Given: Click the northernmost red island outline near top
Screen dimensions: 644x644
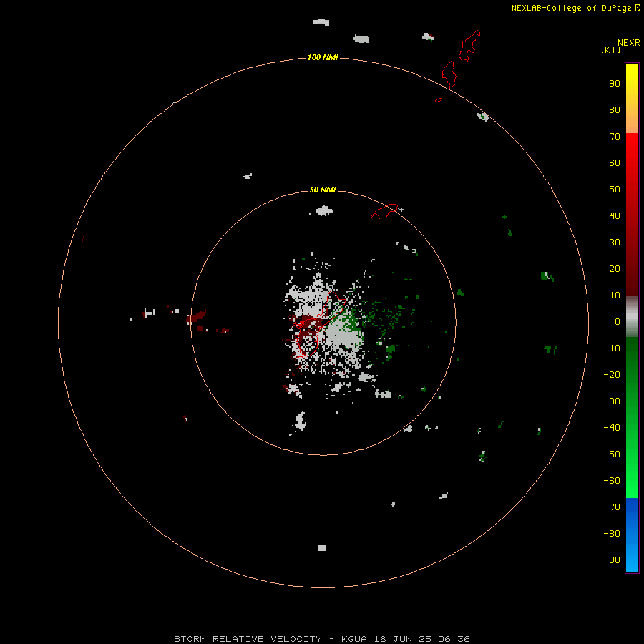Looking at the screenshot, I should click(x=469, y=46).
